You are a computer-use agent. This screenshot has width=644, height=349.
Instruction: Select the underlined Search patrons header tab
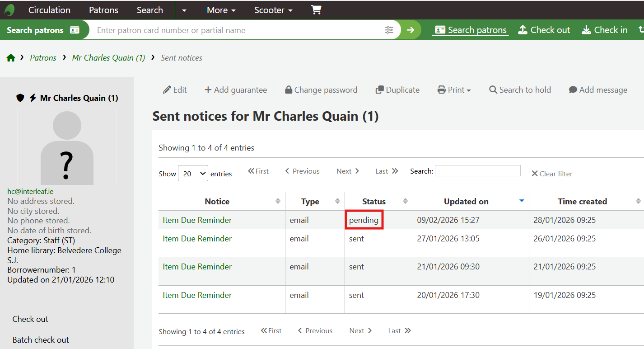coord(471,30)
